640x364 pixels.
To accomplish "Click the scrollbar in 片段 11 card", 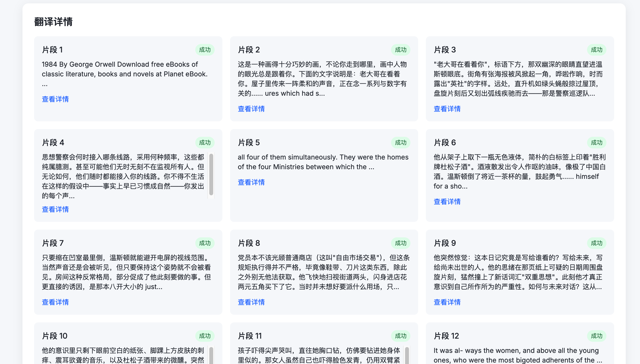I will coord(407,355).
